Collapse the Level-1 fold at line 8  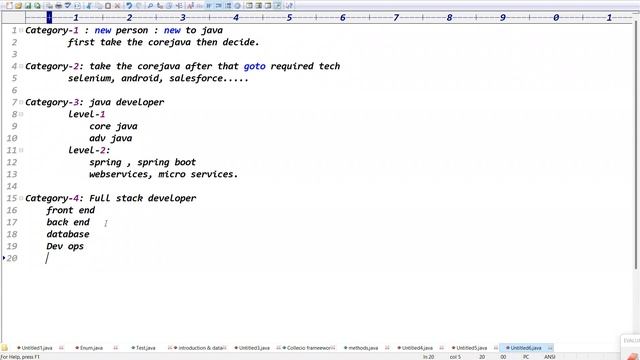point(21,114)
